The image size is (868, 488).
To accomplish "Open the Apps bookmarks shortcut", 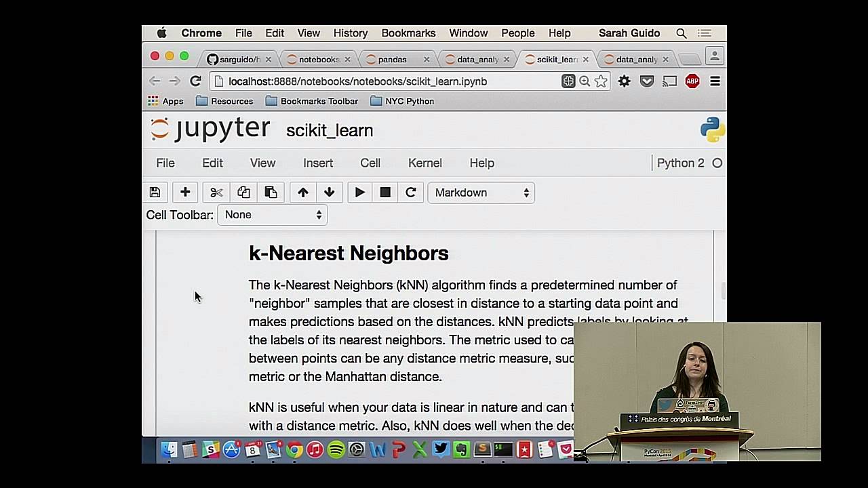I will point(166,101).
